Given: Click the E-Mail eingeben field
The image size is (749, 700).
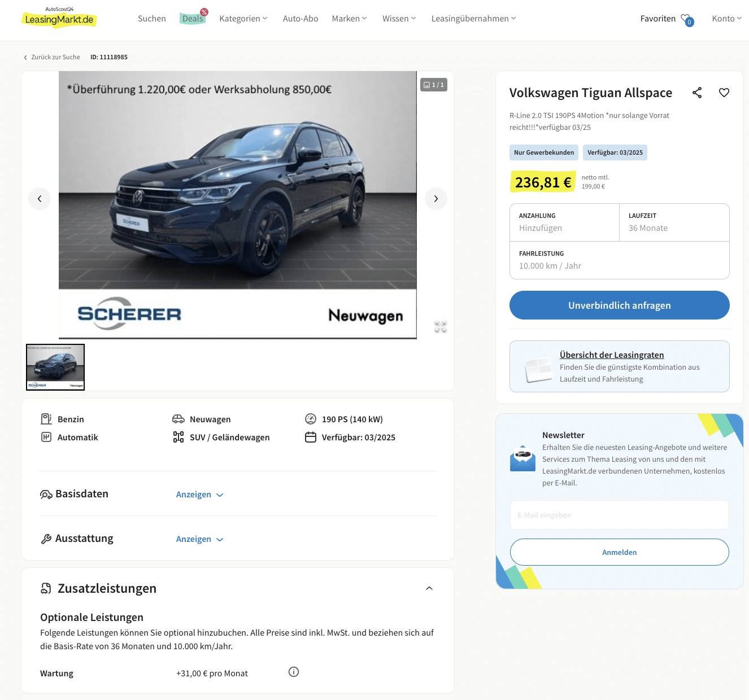Looking at the screenshot, I should pos(620,515).
